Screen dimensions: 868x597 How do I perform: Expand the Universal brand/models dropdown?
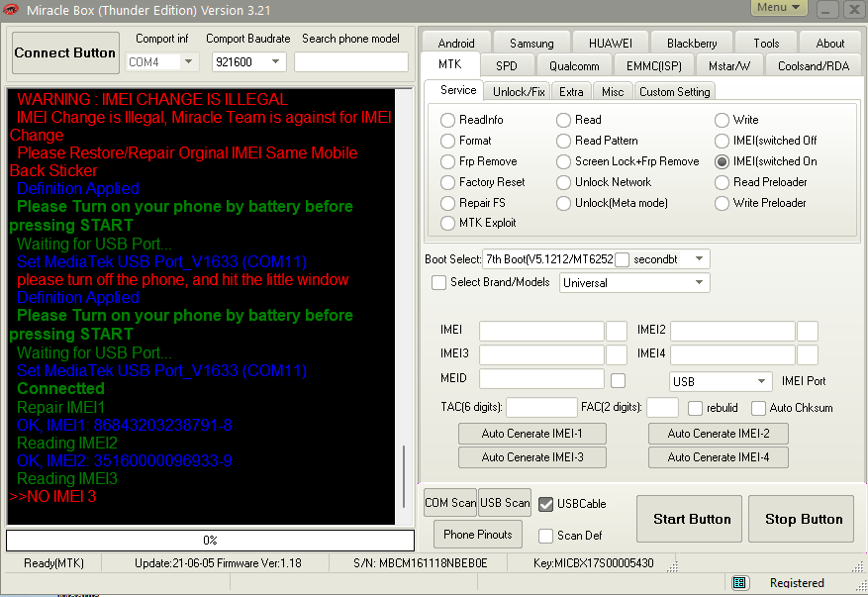click(699, 282)
